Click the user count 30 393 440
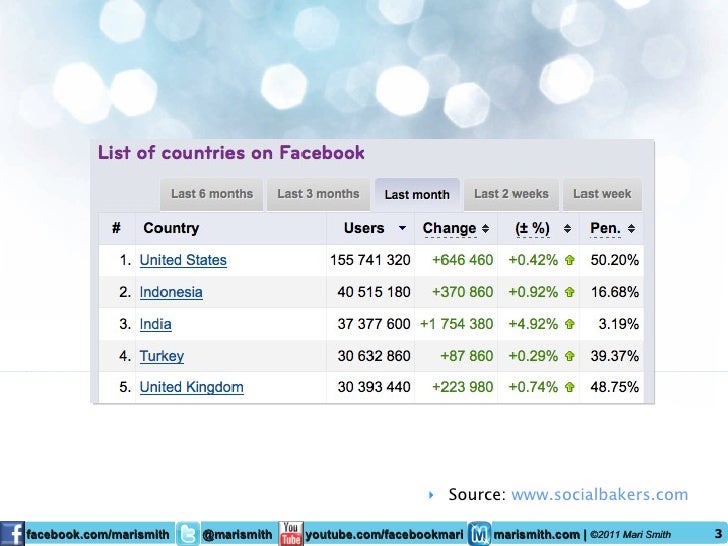Viewport: 728px width, 546px height. tap(374, 387)
